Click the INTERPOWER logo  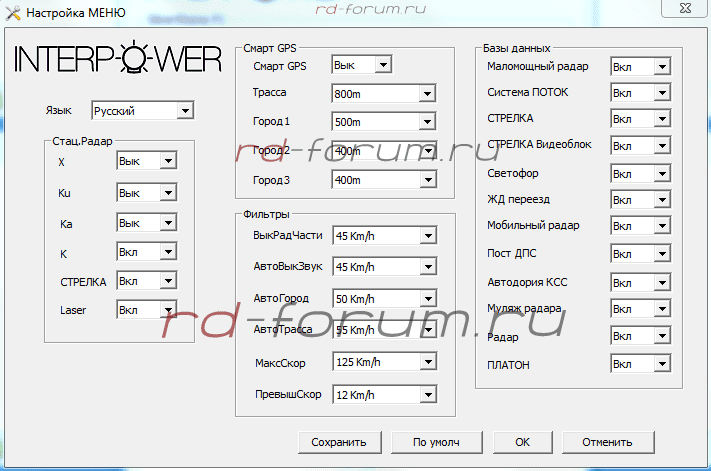point(117,58)
